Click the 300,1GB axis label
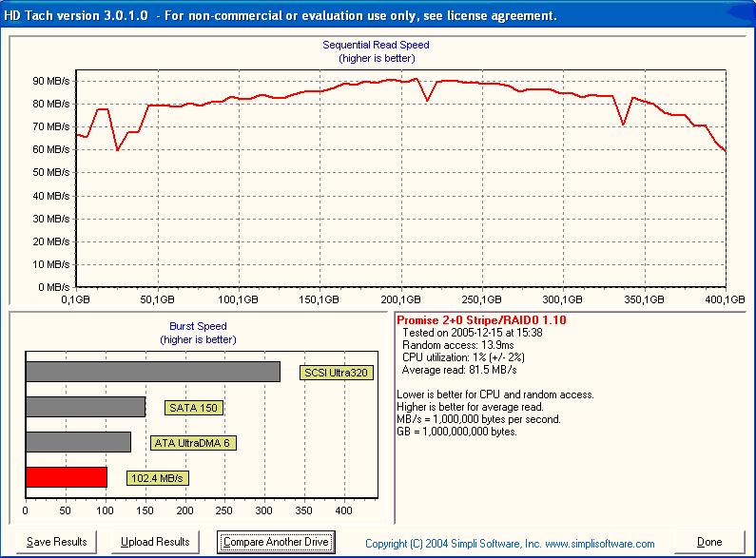756x558 pixels. pyautogui.click(x=562, y=299)
